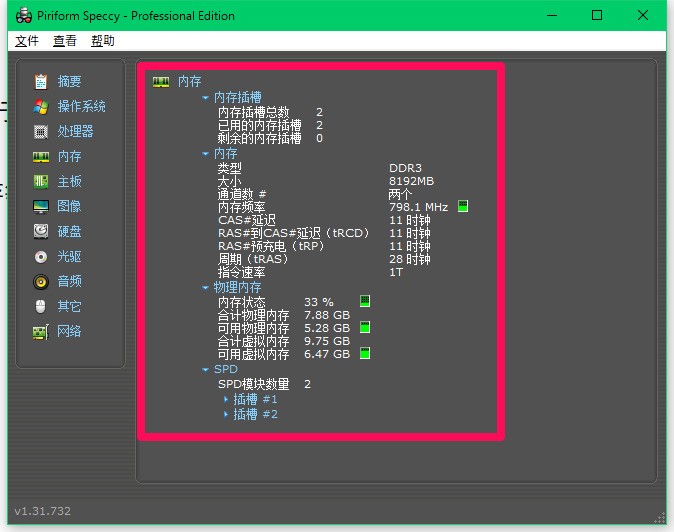
Task: Click the RAS#预充电（tRP）label
Action: (271, 246)
